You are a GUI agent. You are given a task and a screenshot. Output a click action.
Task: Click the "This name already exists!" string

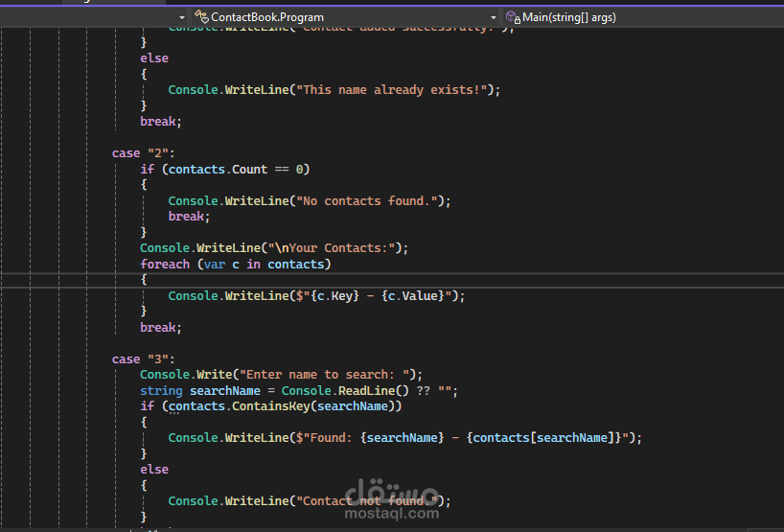click(x=391, y=90)
